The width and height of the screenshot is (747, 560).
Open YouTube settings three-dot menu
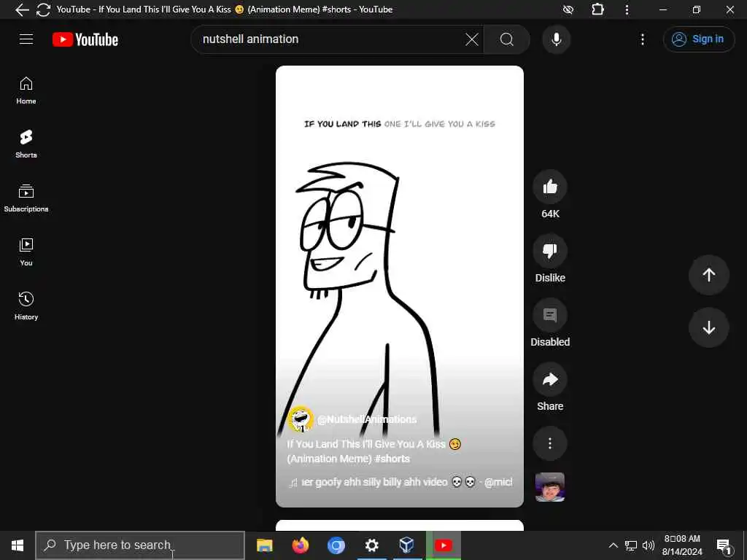click(x=643, y=39)
